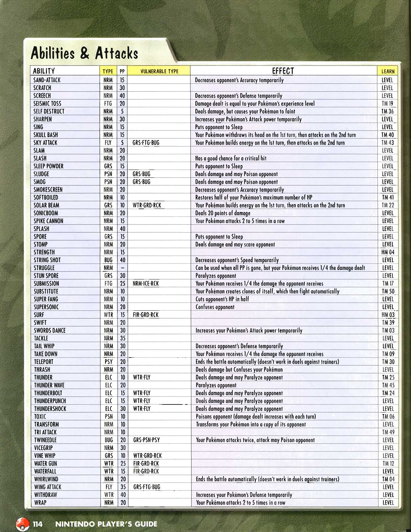
Task: Click "GRS·BUG" in the Sludge row
Action: pyautogui.click(x=142, y=174)
